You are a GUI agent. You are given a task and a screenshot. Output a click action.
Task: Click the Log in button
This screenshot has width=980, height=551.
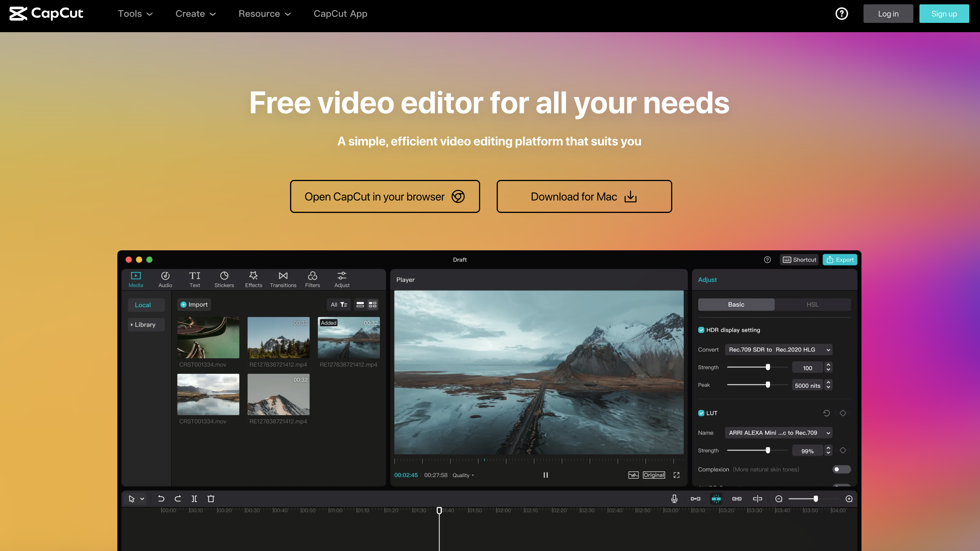pos(888,14)
